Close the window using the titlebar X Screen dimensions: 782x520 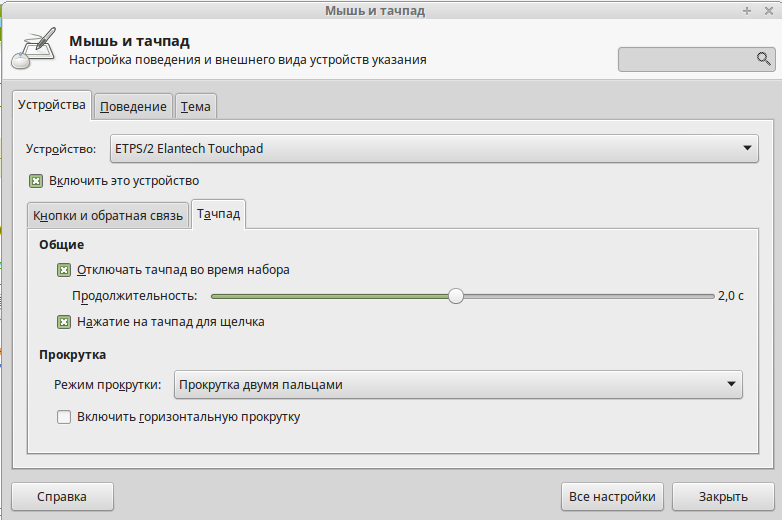coord(767,11)
